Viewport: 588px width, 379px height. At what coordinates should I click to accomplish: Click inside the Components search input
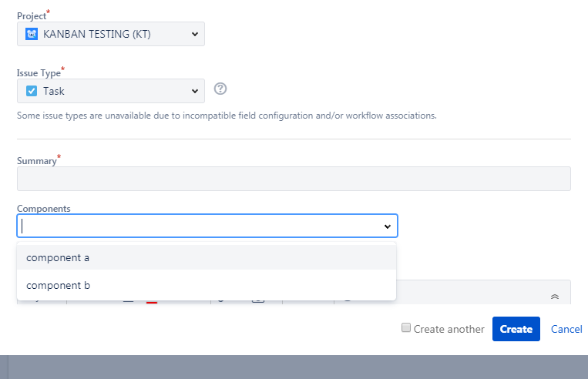pos(199,226)
